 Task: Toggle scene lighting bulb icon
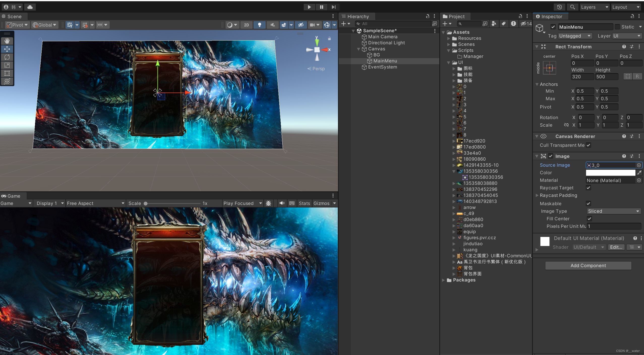coord(259,25)
